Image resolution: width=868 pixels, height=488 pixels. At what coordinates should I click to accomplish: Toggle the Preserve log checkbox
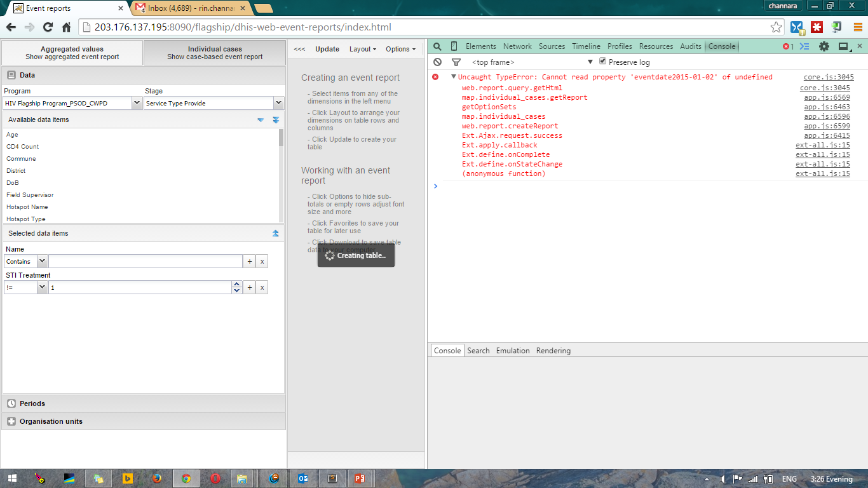point(603,62)
